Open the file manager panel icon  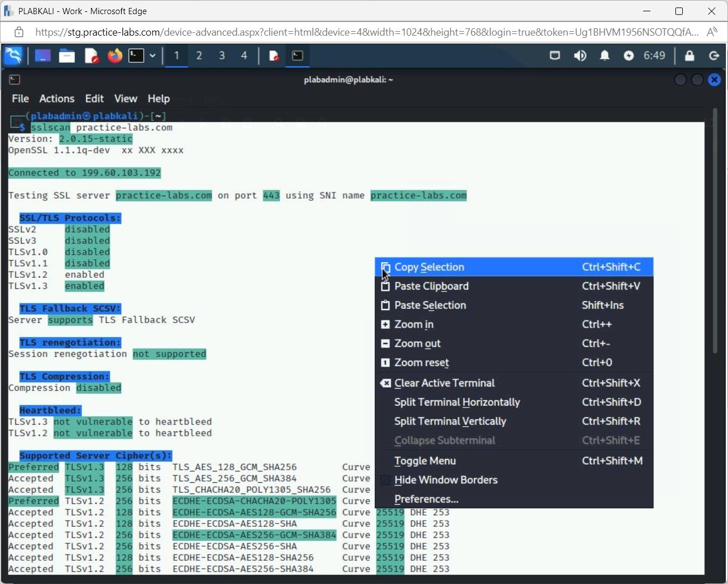click(67, 55)
